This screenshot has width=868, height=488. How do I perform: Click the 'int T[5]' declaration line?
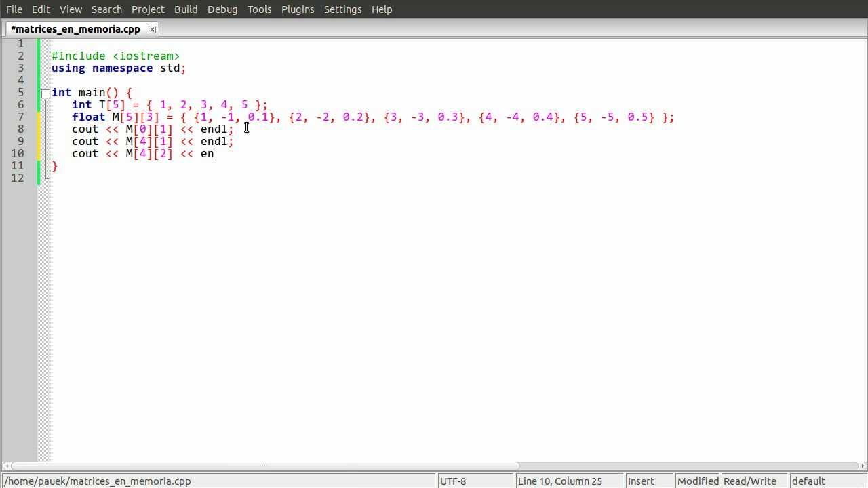pos(170,104)
